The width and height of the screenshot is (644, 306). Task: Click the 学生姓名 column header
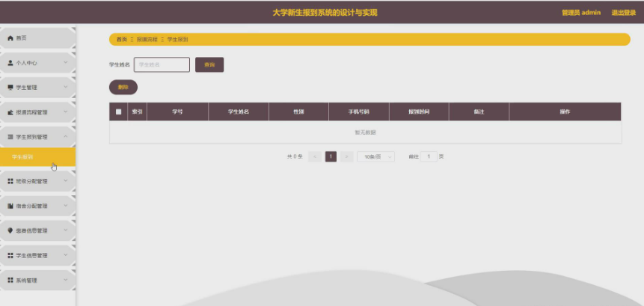[239, 111]
